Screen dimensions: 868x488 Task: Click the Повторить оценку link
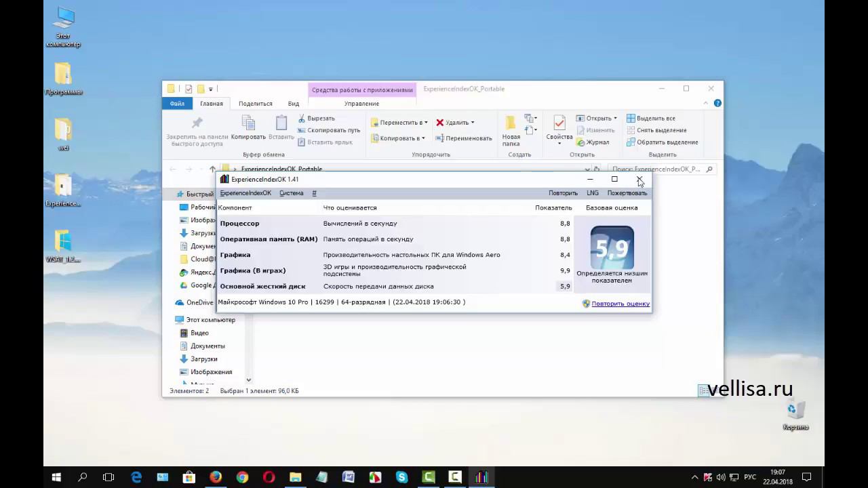[x=620, y=304]
